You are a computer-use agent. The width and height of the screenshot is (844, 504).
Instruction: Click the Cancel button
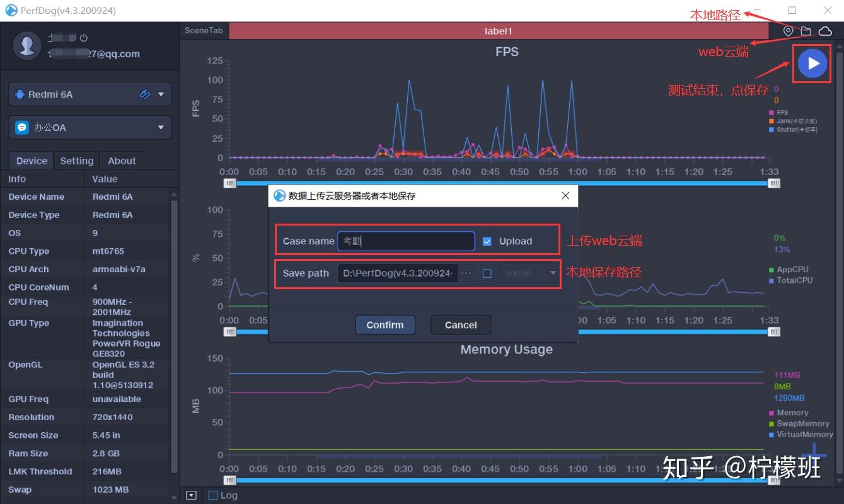click(461, 325)
